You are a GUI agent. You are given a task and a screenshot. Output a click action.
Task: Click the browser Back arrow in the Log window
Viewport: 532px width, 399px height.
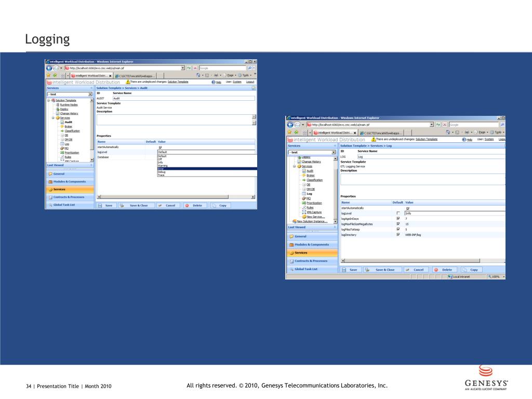pyautogui.click(x=290, y=125)
